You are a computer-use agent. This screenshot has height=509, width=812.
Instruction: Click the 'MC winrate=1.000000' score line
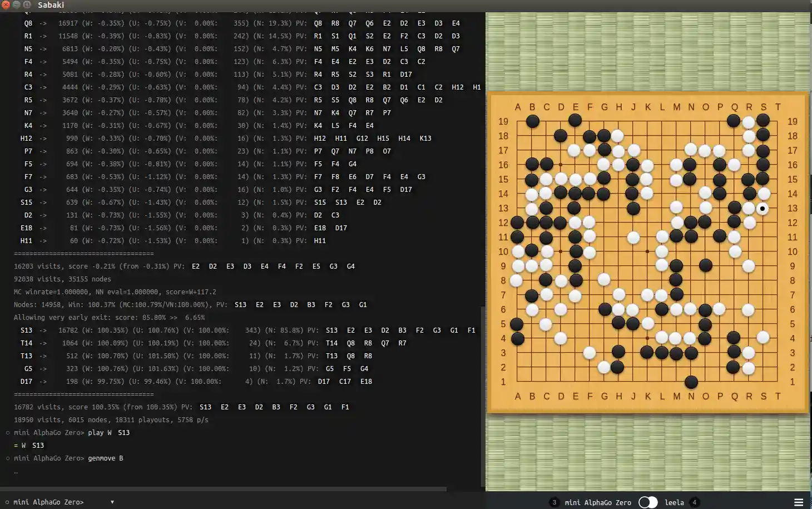tap(115, 292)
